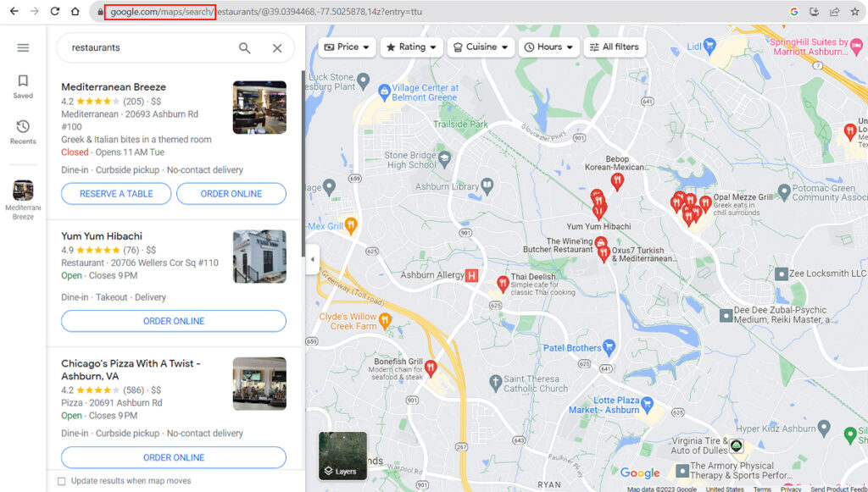This screenshot has height=492, width=868.
Task: Clear the restaurants search with the X icon
Action: coord(277,48)
